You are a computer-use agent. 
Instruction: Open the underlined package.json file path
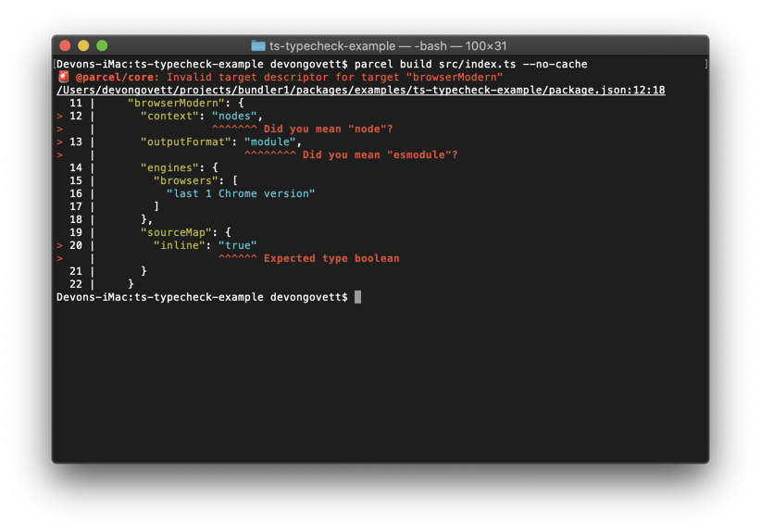click(361, 90)
